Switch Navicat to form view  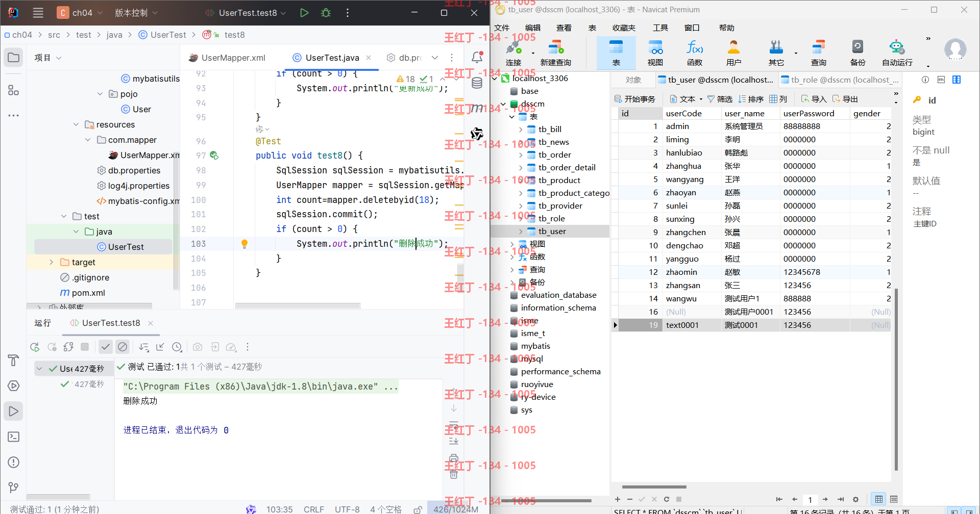[894, 499]
